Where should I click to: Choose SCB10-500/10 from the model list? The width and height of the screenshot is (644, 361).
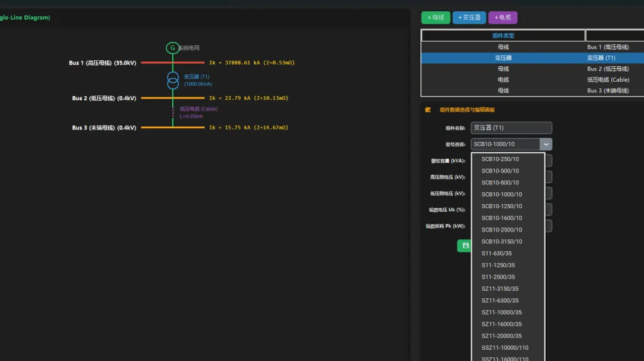(x=508, y=171)
